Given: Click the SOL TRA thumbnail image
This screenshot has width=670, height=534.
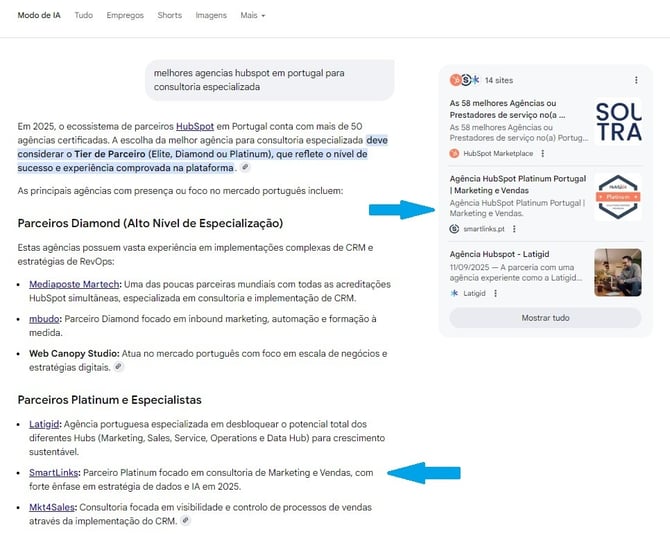Looking at the screenshot, I should point(618,122).
